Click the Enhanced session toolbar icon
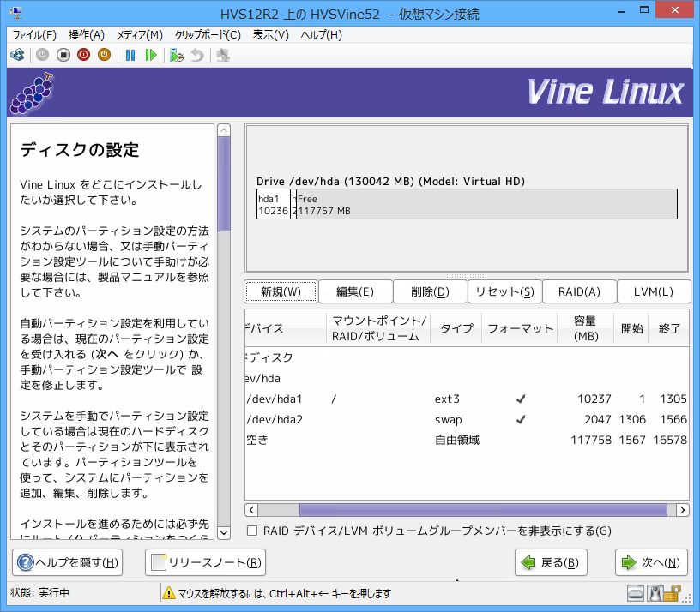Image resolution: width=700 pixels, height=612 pixels. pyautogui.click(x=223, y=55)
